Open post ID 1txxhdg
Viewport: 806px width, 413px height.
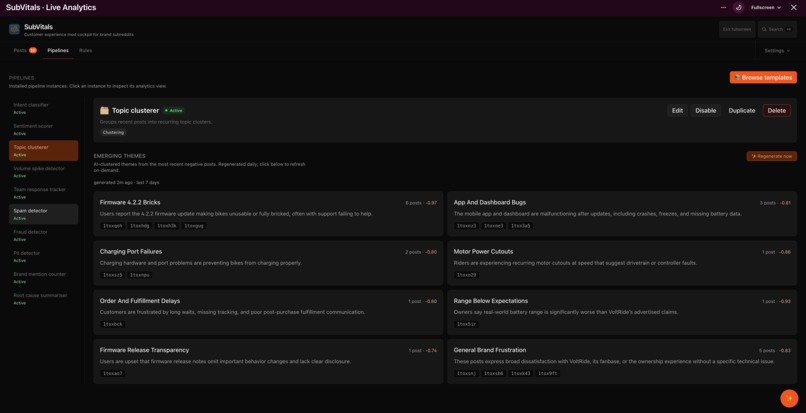[x=139, y=226]
